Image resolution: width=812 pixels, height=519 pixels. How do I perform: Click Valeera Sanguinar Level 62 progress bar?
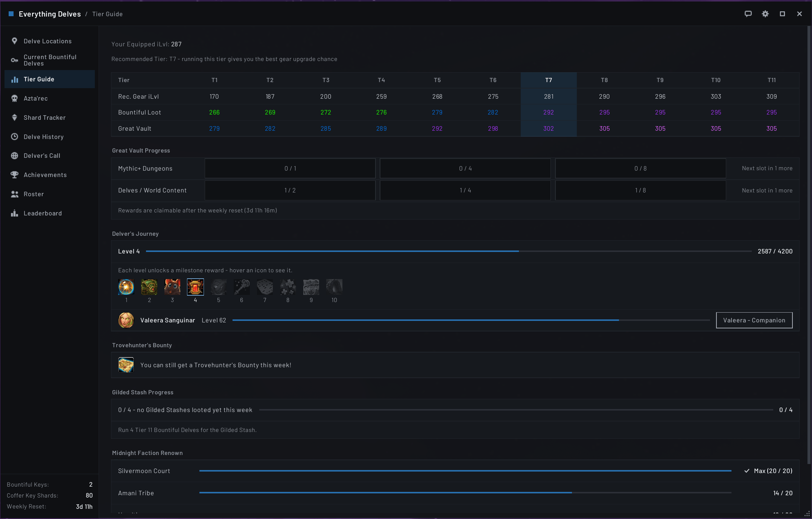(471, 320)
